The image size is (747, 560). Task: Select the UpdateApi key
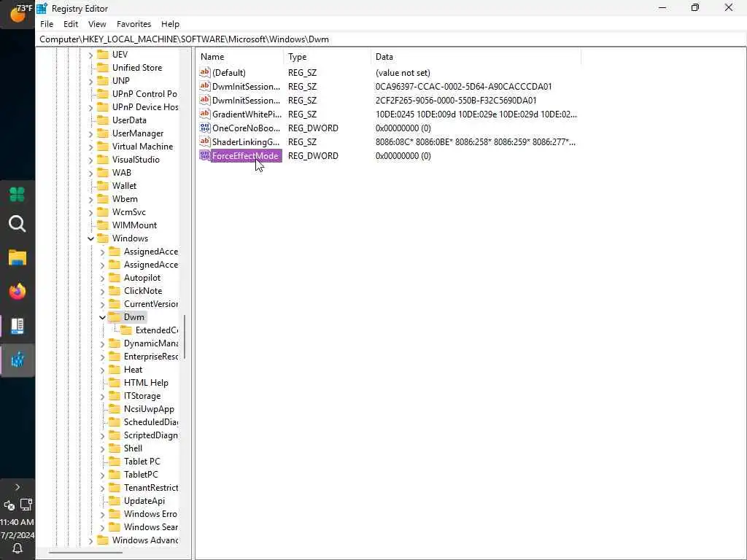coord(144,501)
